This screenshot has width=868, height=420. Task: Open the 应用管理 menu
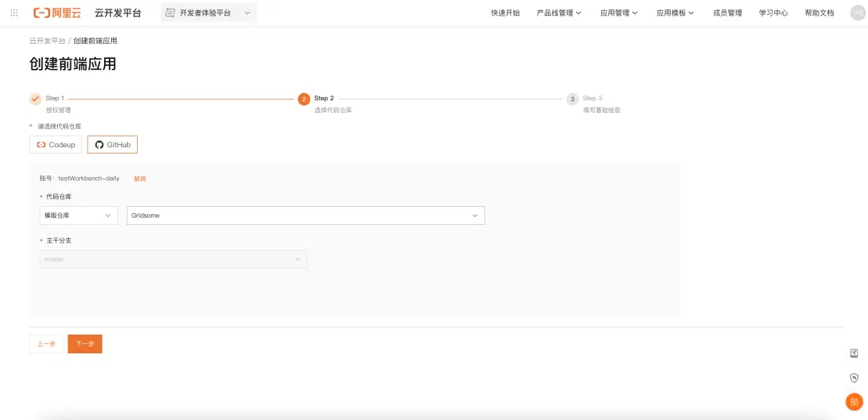[618, 13]
